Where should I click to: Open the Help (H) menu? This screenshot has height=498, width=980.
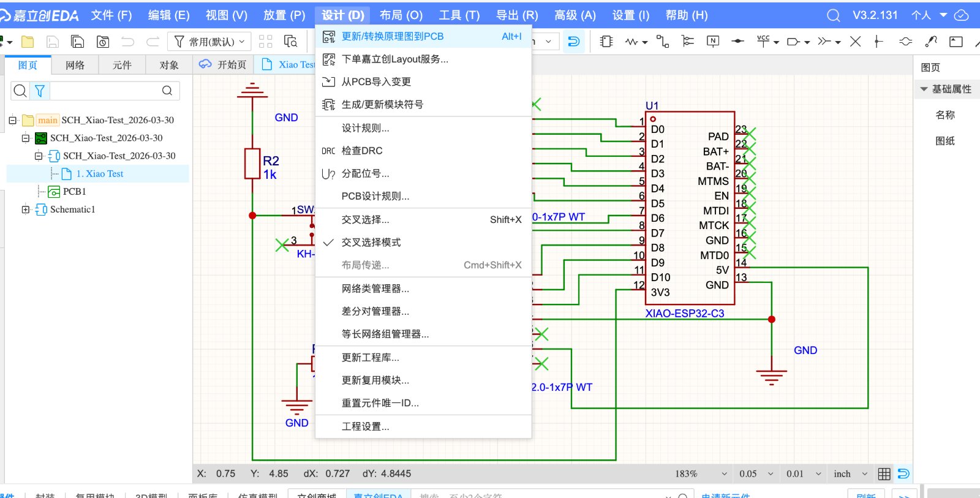click(x=687, y=15)
